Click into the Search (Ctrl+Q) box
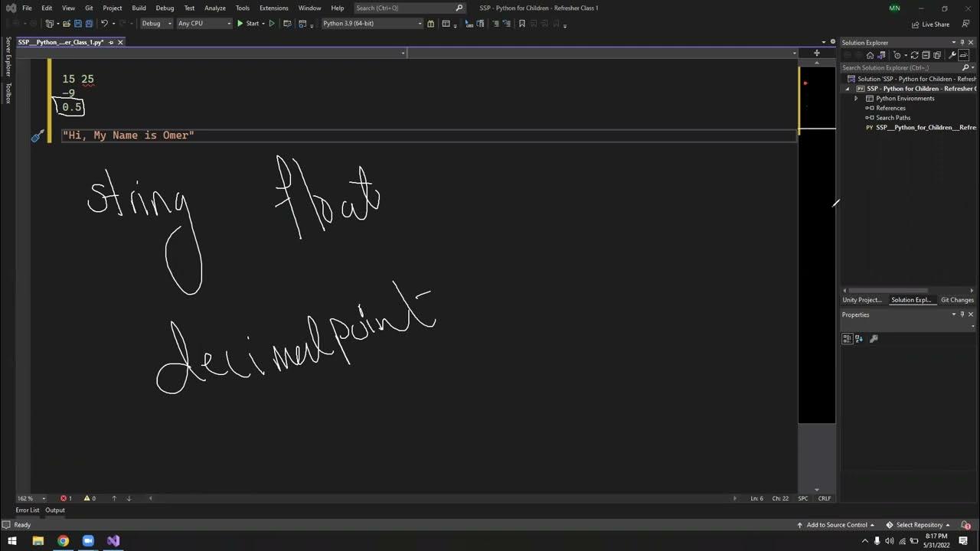 [410, 8]
